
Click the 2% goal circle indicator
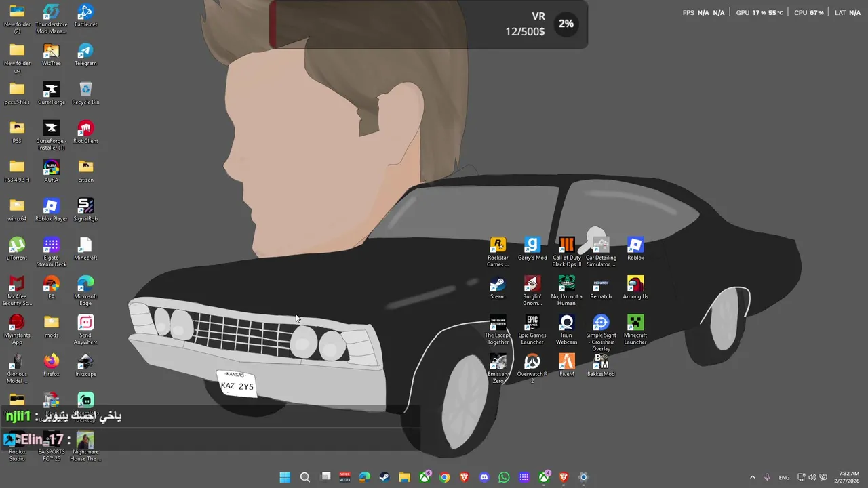[566, 24]
